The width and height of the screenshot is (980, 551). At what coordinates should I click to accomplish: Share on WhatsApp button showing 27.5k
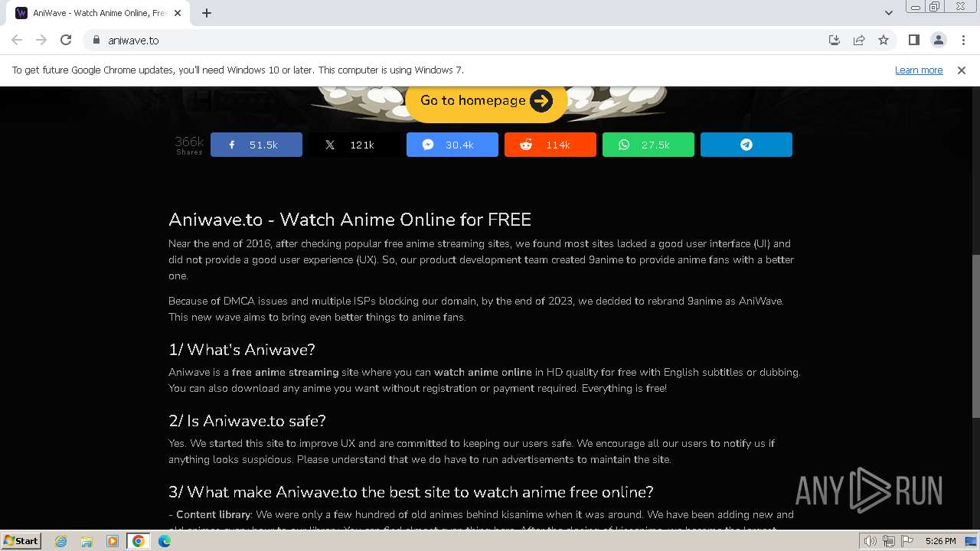click(x=648, y=145)
